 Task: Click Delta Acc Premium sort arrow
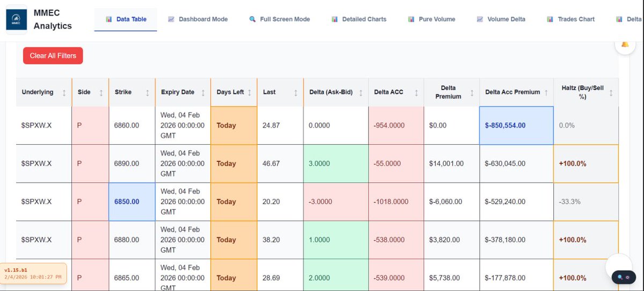(546, 92)
